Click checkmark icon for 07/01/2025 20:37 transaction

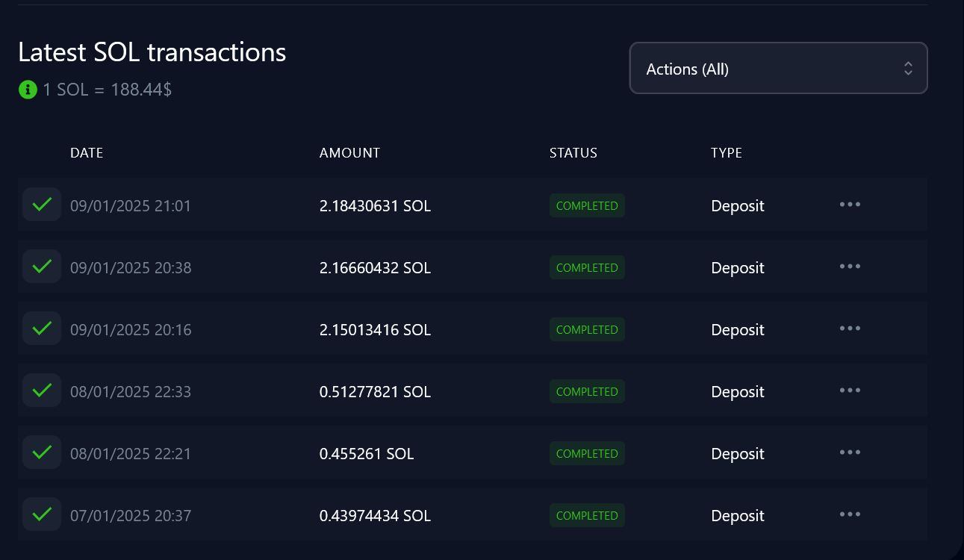(42, 514)
